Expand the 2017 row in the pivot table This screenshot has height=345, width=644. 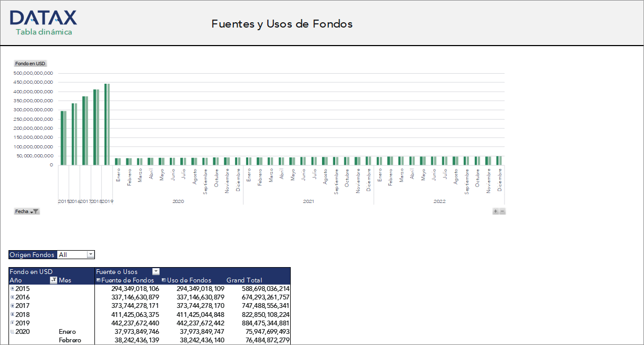coord(12,306)
